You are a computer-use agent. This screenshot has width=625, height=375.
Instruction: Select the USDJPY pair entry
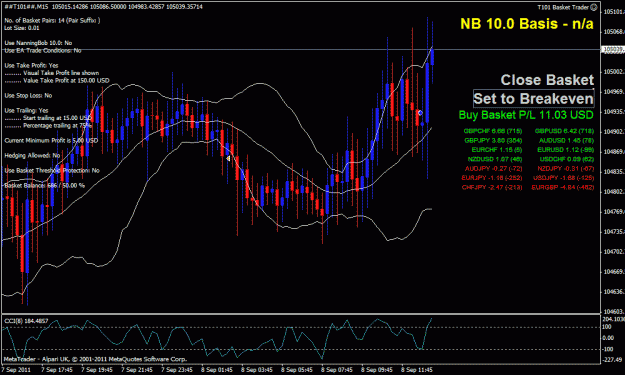564,178
